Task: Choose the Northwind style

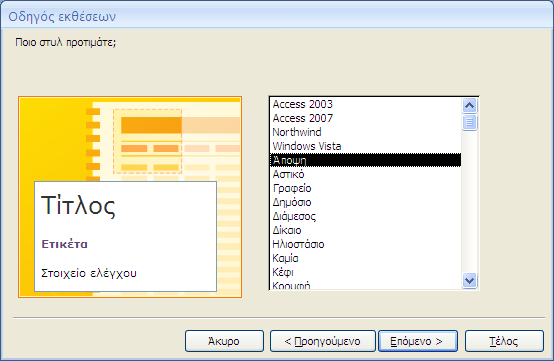Action: click(365, 132)
